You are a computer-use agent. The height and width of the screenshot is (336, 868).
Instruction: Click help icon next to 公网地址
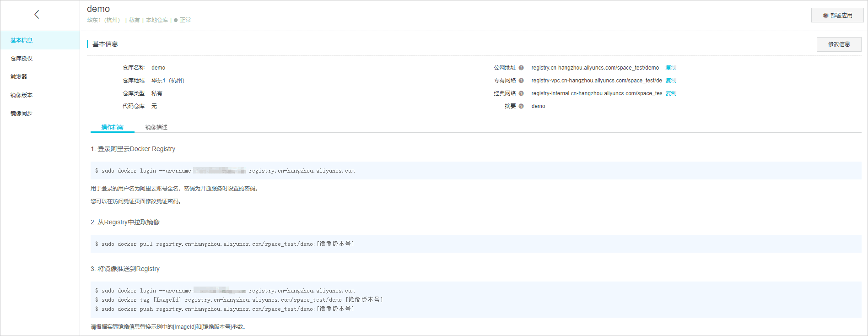click(521, 68)
